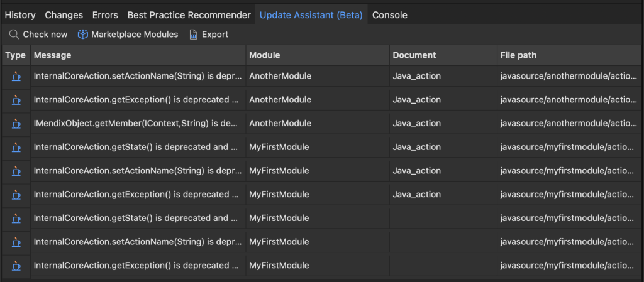Click Java icon of second getException row

tap(16, 195)
